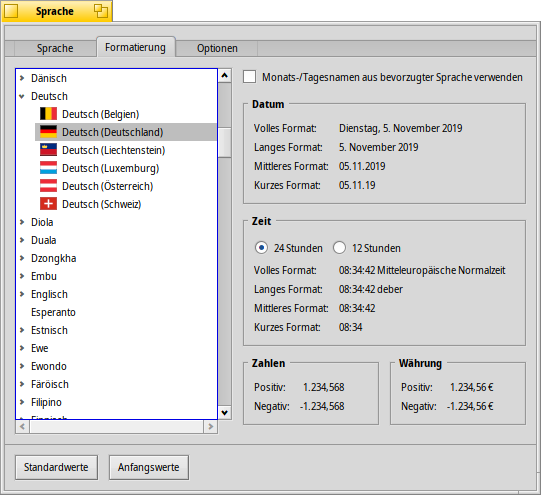Image resolution: width=541 pixels, height=495 pixels.
Task: Expand the Duala language node
Action: tap(22, 240)
